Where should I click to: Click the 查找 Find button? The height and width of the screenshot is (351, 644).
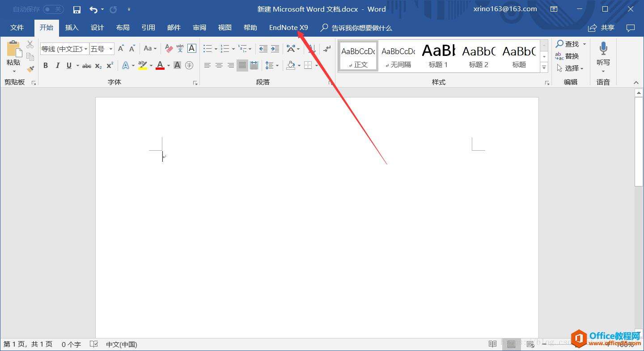568,44
